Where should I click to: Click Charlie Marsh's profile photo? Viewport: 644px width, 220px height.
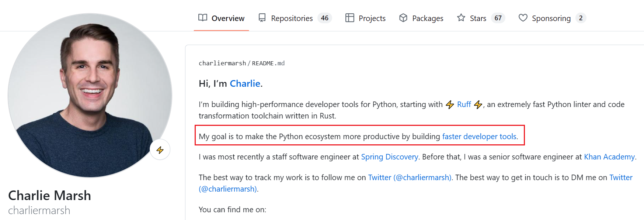pos(90,95)
